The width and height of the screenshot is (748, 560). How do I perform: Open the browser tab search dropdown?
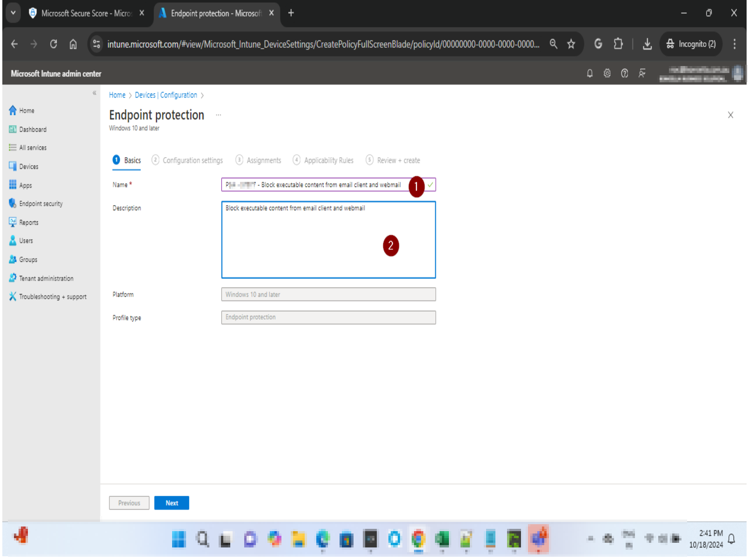pyautogui.click(x=13, y=13)
